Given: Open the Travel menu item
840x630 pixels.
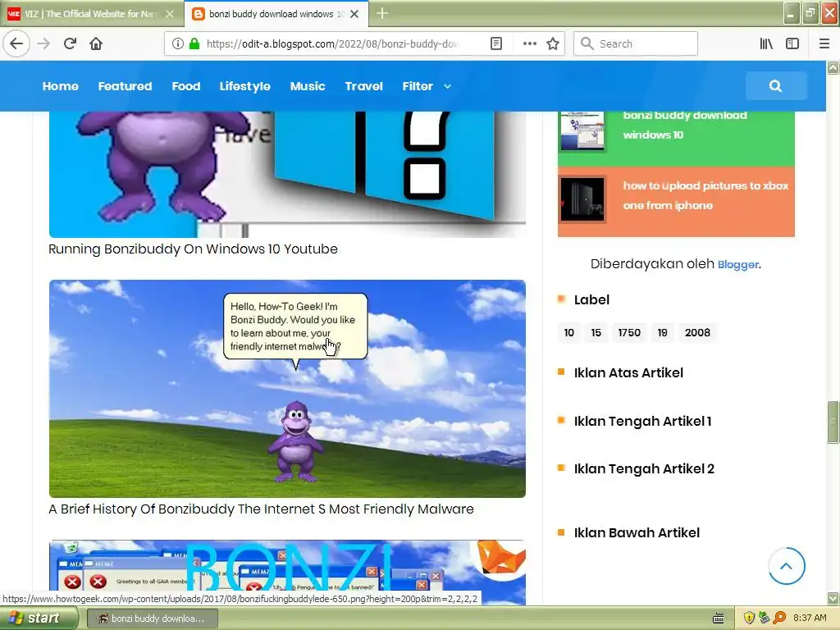Looking at the screenshot, I should [363, 85].
